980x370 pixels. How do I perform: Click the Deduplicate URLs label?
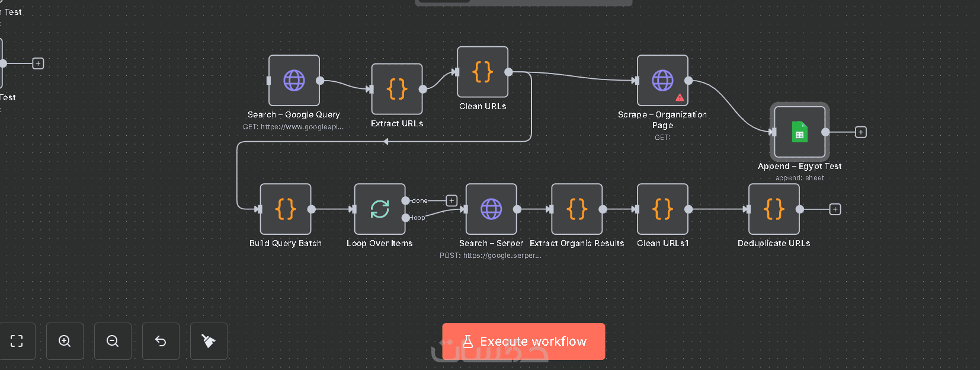point(774,243)
